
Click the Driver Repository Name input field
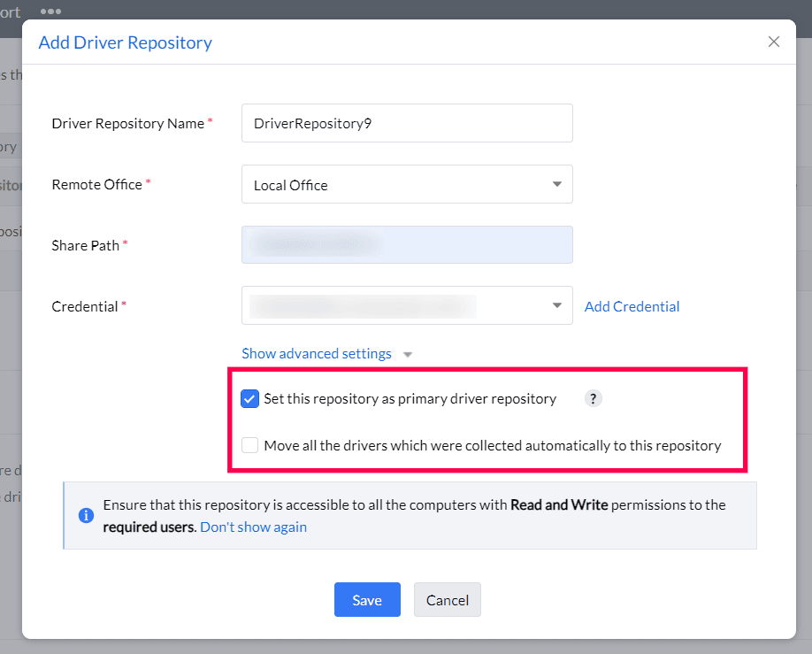[407, 123]
